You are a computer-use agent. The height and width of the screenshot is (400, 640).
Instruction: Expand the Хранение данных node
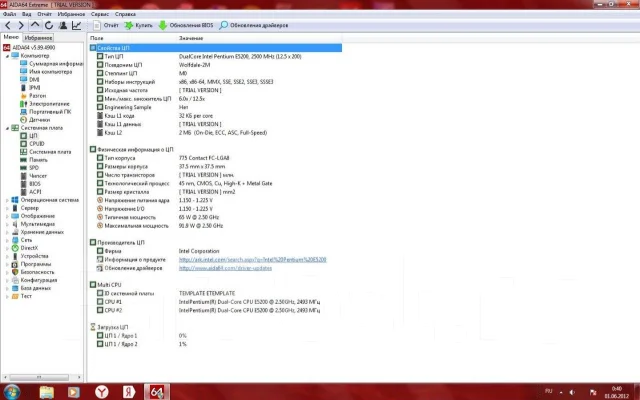coord(7,232)
